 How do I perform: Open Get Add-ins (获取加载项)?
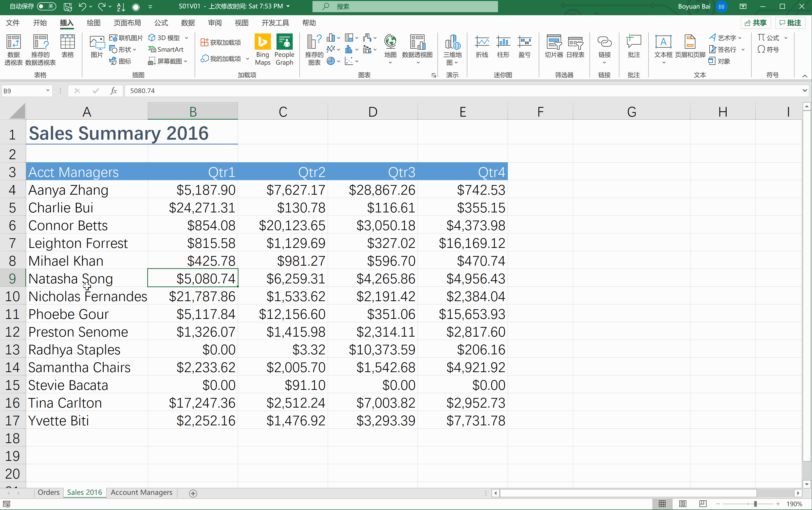point(221,43)
